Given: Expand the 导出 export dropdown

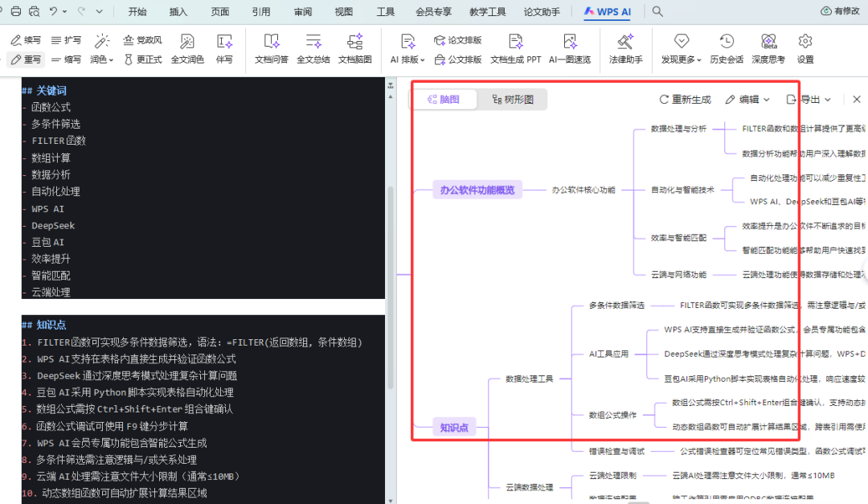Looking at the screenshot, I should (x=808, y=100).
